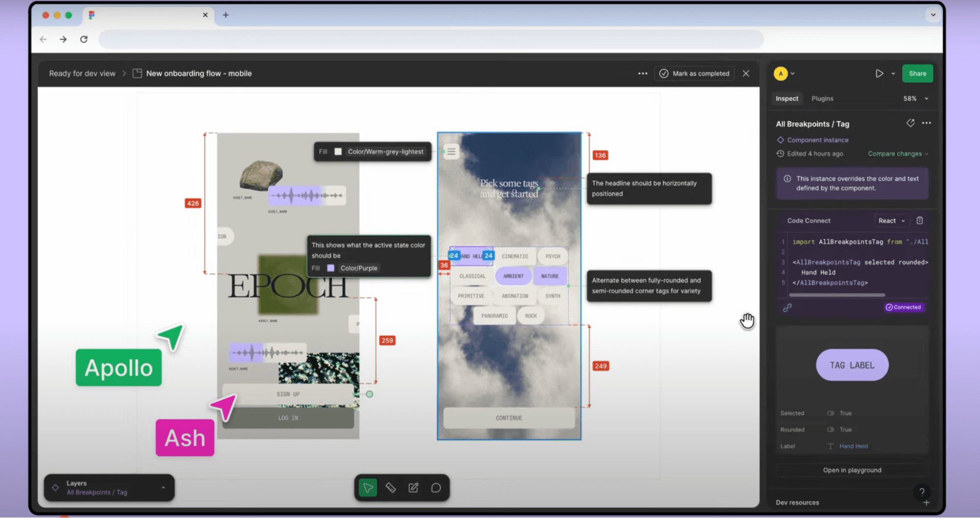This screenshot has height=518, width=980.
Task: Open the React language dropdown
Action: 891,221
